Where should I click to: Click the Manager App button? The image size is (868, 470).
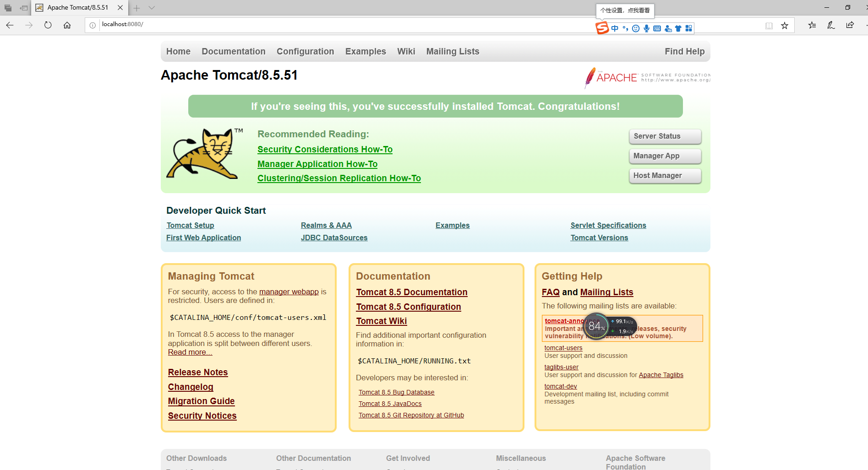point(665,156)
